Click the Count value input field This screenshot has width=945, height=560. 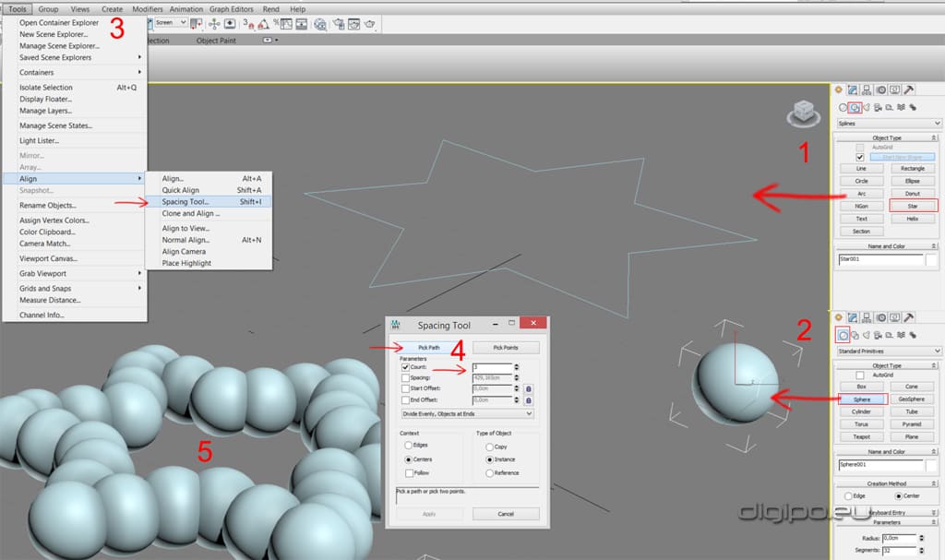pyautogui.click(x=490, y=367)
